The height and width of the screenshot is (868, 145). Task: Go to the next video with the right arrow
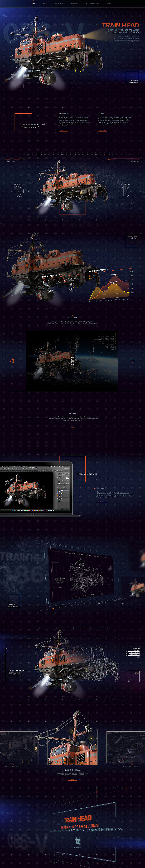133,361
